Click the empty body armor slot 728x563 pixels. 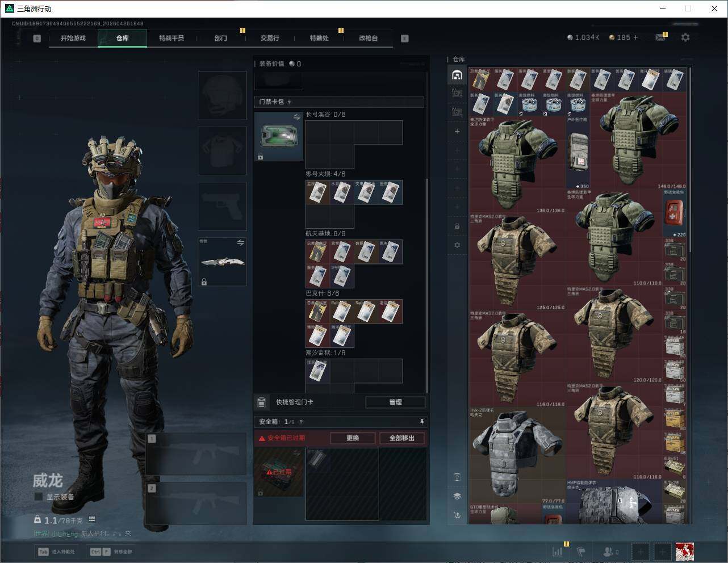222,150
